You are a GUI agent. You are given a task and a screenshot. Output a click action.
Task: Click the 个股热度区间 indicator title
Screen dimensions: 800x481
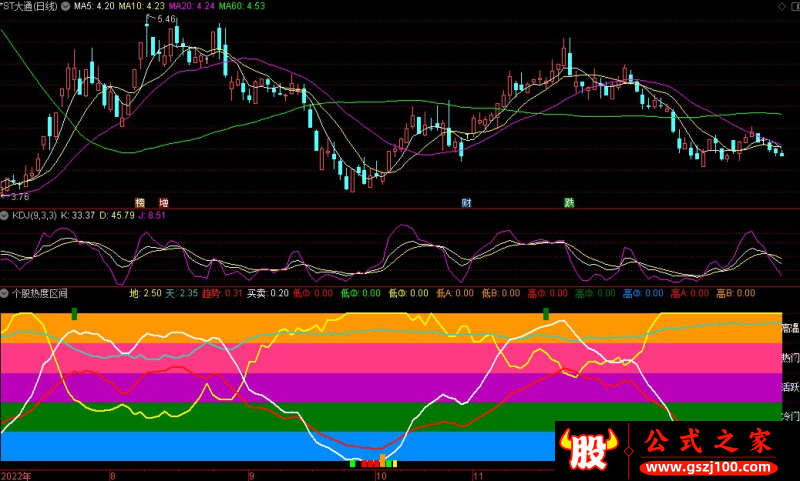pyautogui.click(x=40, y=293)
